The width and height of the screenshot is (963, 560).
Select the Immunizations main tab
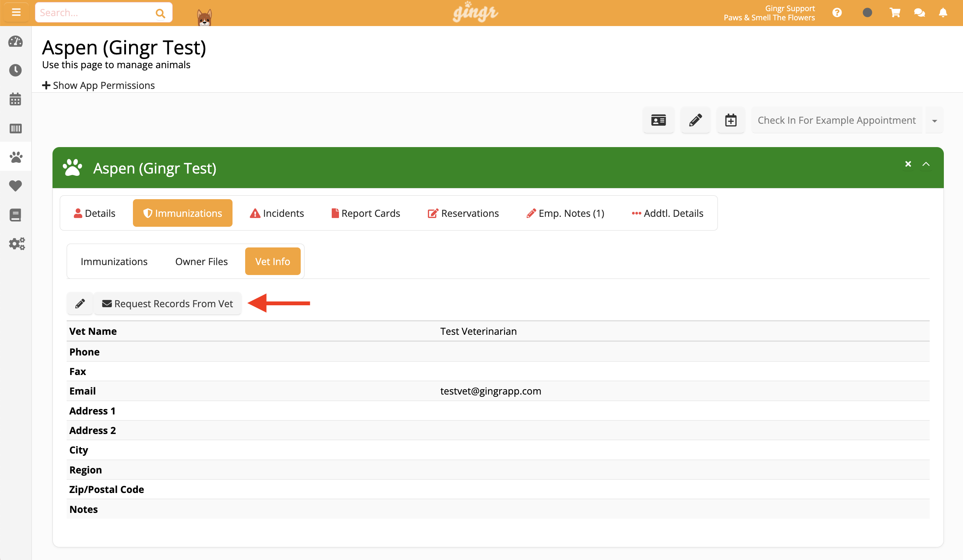pos(182,213)
